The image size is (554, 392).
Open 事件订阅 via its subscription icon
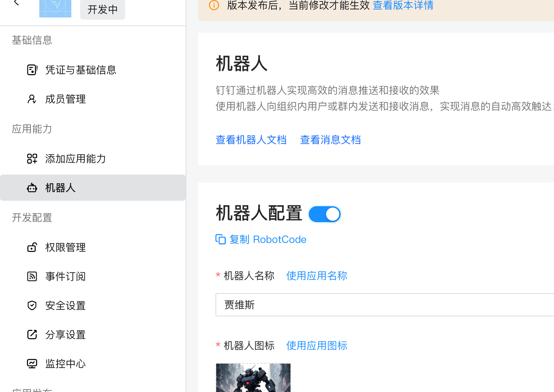pyautogui.click(x=32, y=276)
